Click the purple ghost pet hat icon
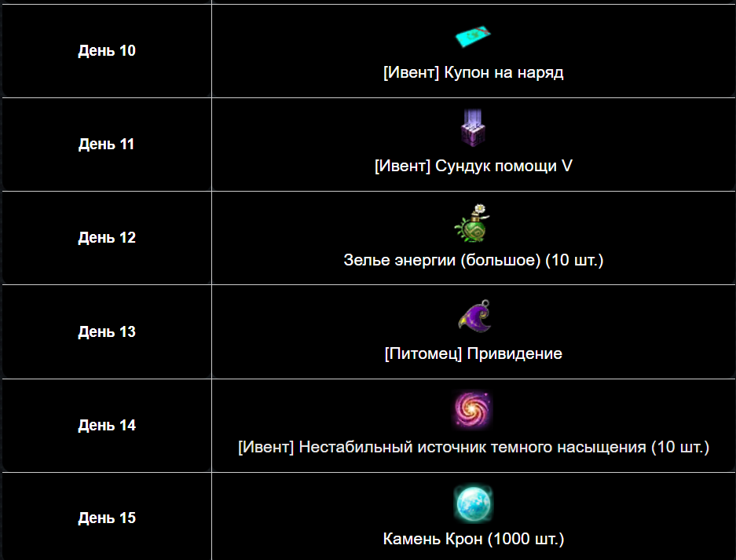Viewport: 736px width, 560px height. (x=474, y=316)
